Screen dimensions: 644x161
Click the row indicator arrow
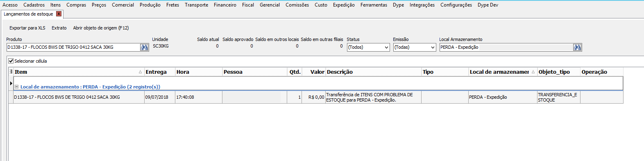click(11, 83)
